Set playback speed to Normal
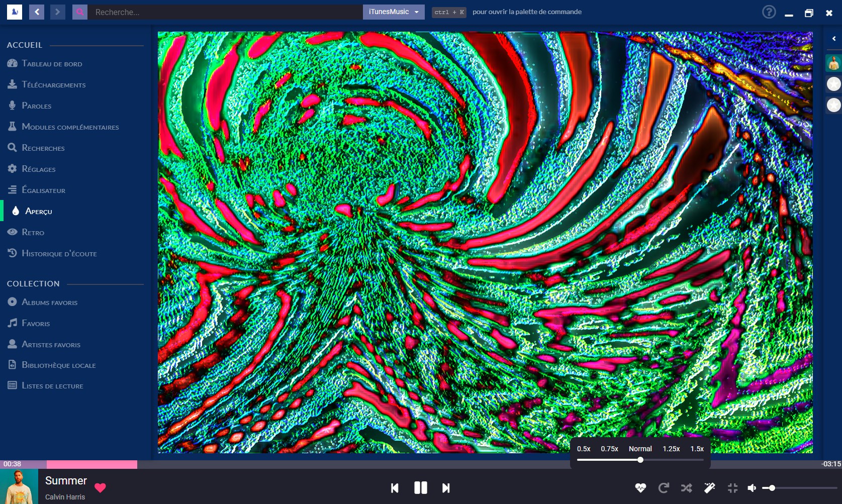Viewport: 842px width, 504px height. click(x=640, y=449)
